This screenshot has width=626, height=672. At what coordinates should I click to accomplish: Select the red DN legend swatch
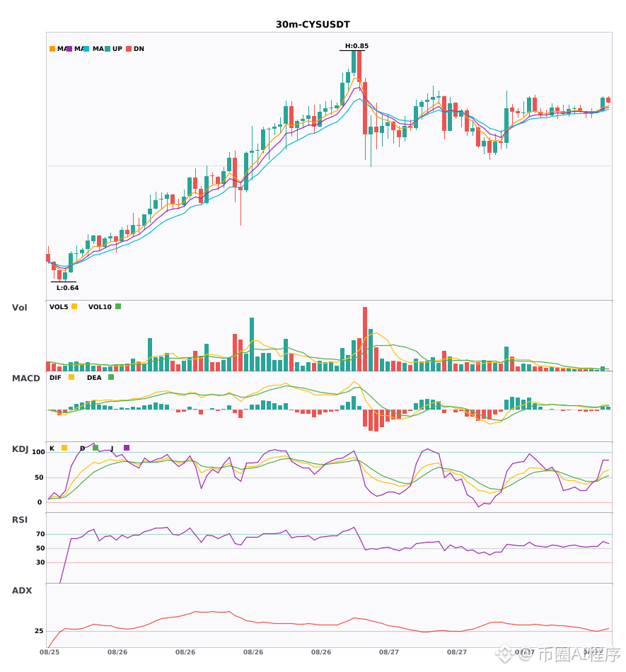pyautogui.click(x=129, y=49)
